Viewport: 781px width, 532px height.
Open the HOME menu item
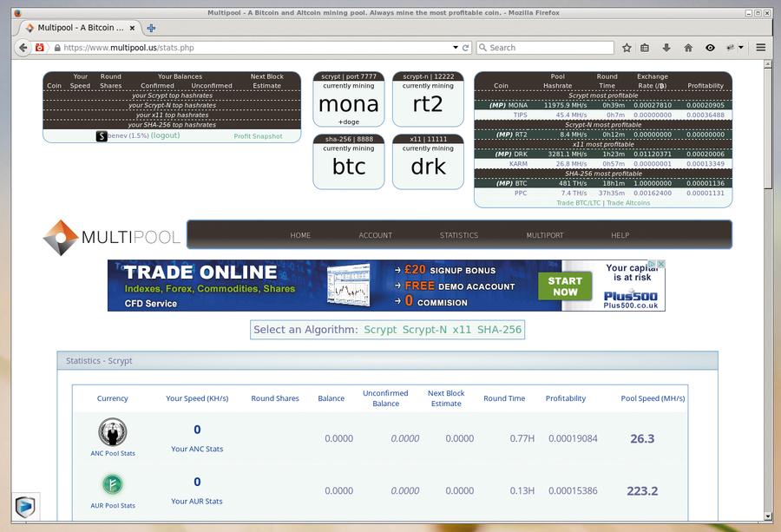point(300,235)
